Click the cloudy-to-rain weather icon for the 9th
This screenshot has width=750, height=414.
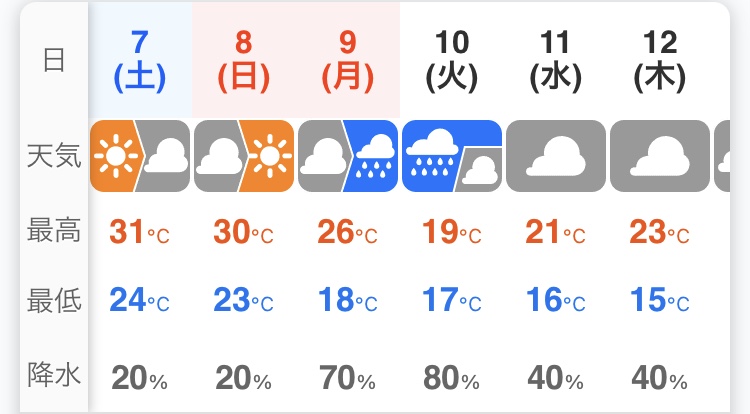pos(348,156)
